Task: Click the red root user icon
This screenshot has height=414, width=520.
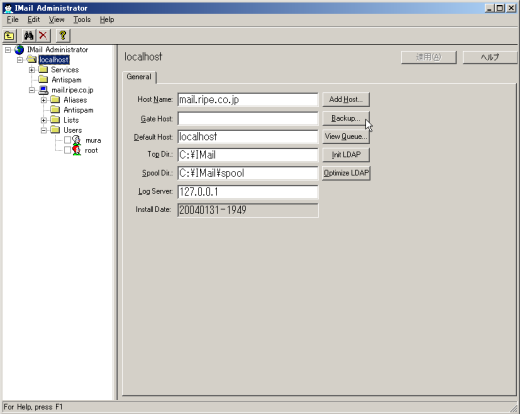Action: click(77, 150)
